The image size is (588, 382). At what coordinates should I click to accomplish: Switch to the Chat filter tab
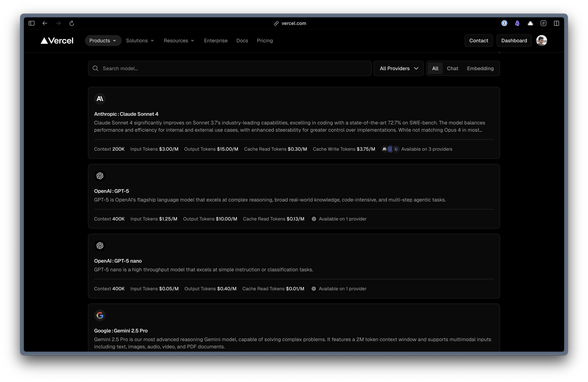tap(452, 68)
